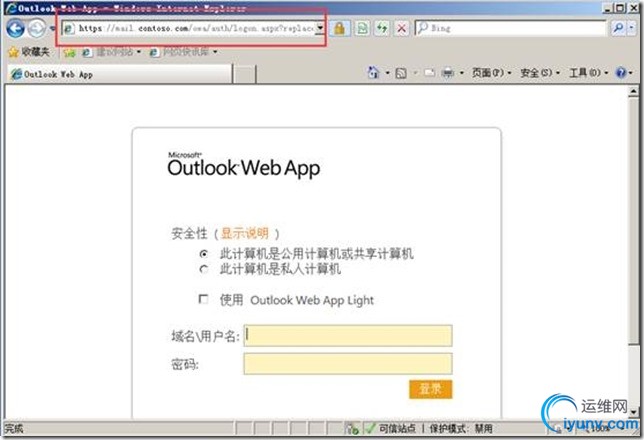Image resolution: width=644 pixels, height=440 pixels.
Task: Click the blue Help question mark icon
Action: [x=621, y=73]
